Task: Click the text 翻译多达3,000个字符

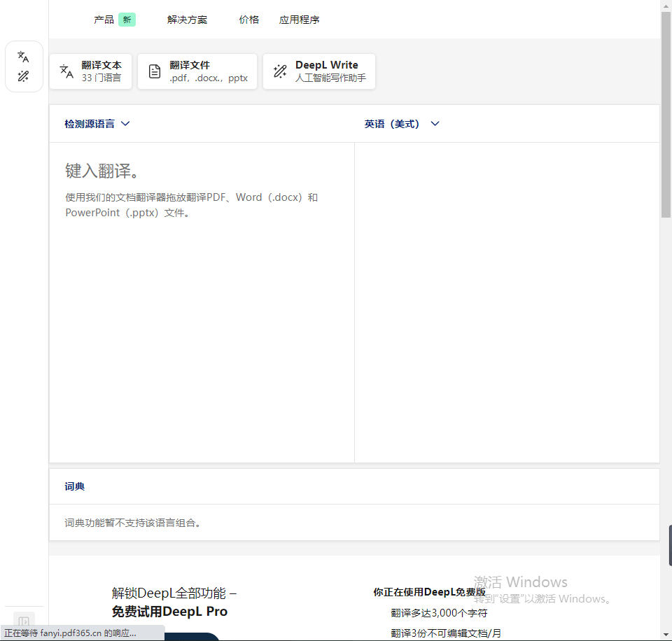Action: (440, 613)
